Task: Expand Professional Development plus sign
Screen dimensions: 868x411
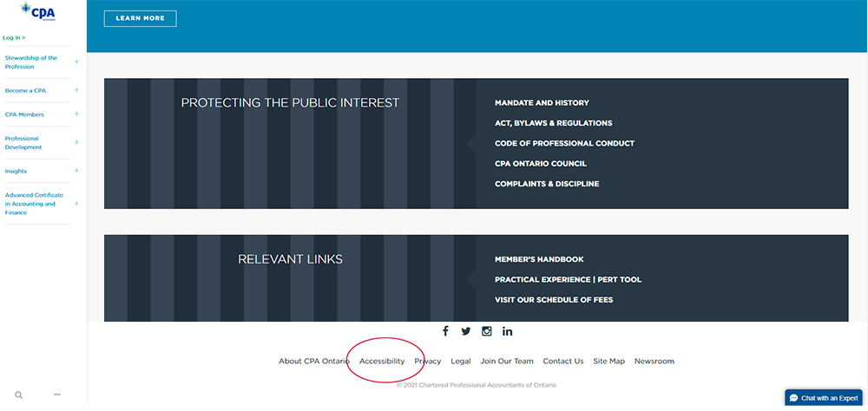Action: click(76, 143)
